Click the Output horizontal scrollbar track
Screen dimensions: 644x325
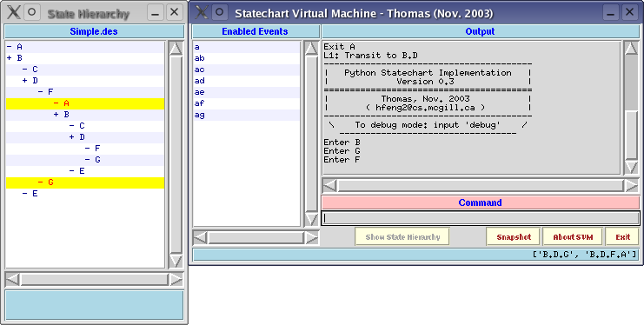(x=481, y=186)
